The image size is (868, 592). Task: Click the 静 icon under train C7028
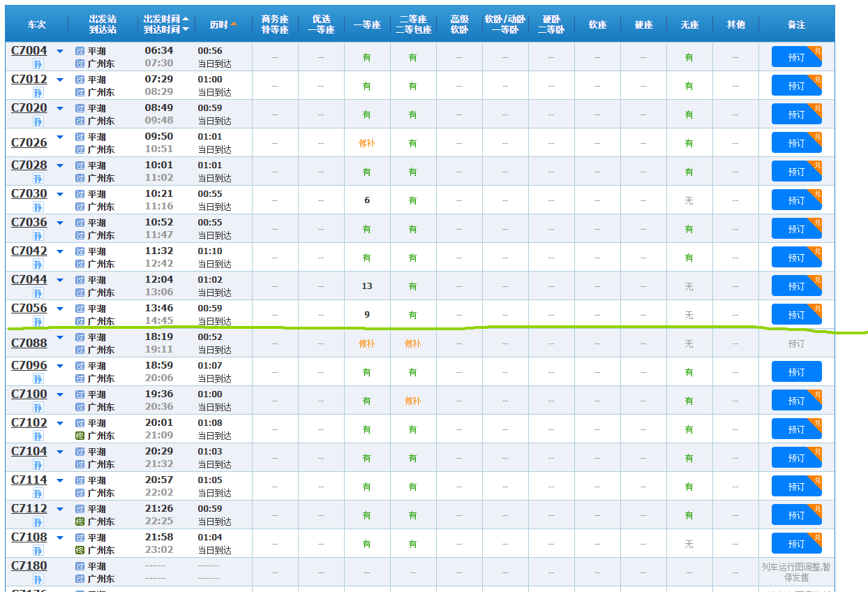[38, 179]
